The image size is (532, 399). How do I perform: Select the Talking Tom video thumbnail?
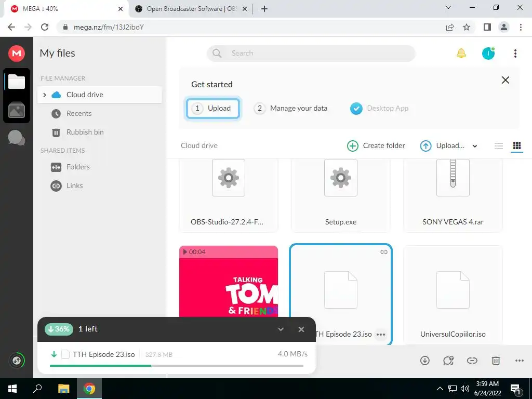pyautogui.click(x=229, y=281)
